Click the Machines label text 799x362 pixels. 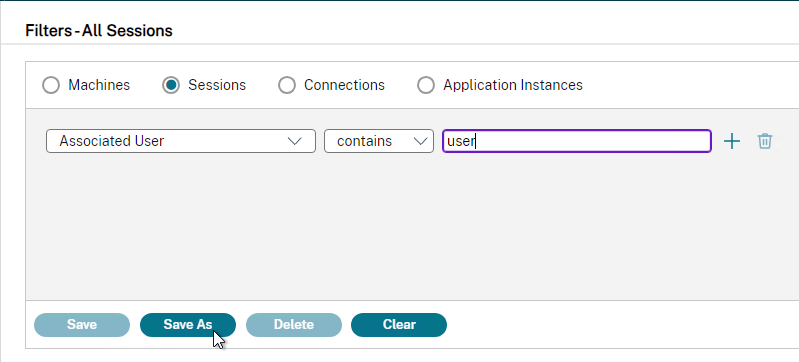click(x=99, y=85)
